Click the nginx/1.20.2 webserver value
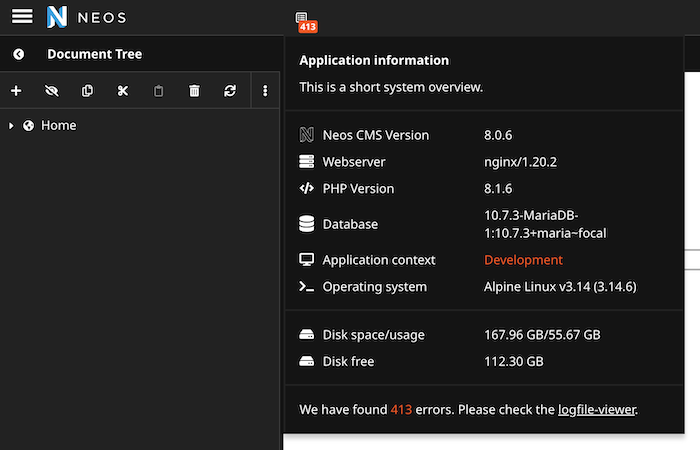This screenshot has height=450, width=700. pyautogui.click(x=520, y=162)
